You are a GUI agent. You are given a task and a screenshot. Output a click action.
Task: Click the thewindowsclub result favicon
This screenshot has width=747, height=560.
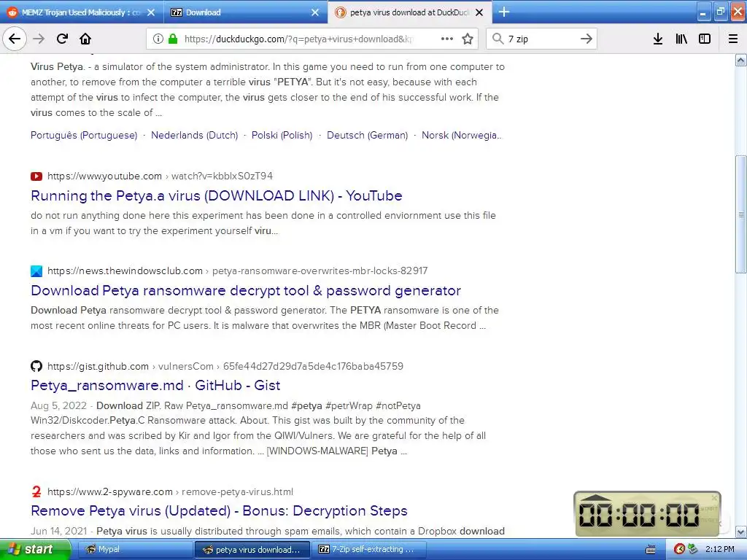[36, 271]
